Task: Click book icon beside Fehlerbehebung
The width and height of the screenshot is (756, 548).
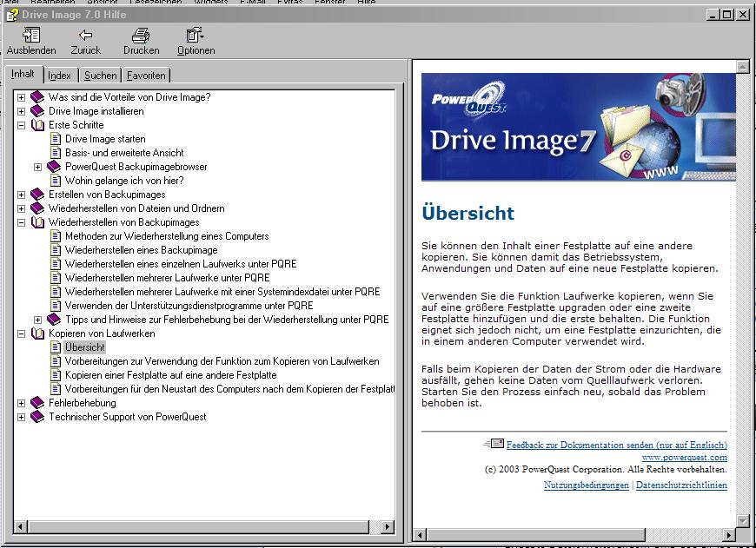Action: coord(37,402)
